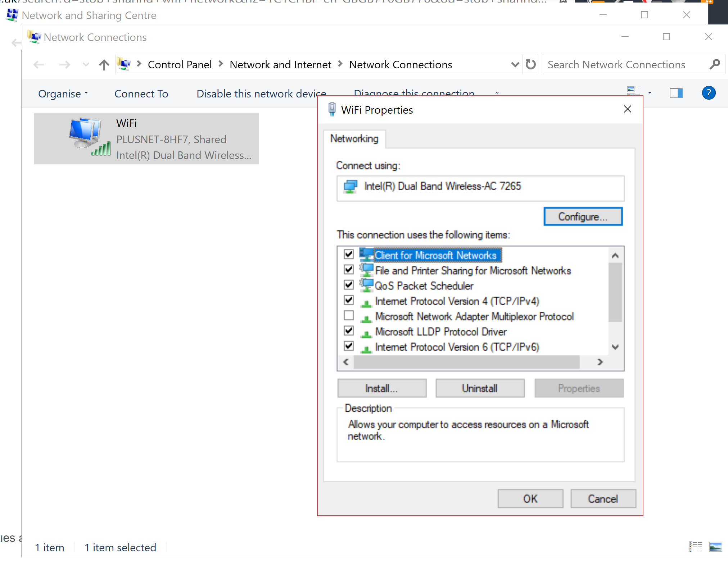Screen dimensions: 728x566
Task: Uncheck Client for Microsoft Networks checkbox
Action: pos(349,254)
